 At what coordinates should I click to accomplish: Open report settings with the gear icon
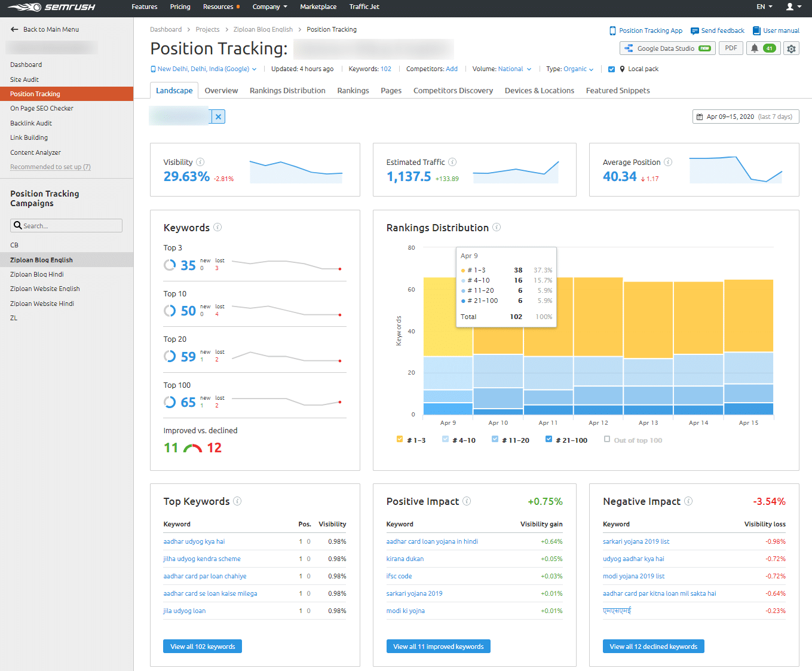791,48
